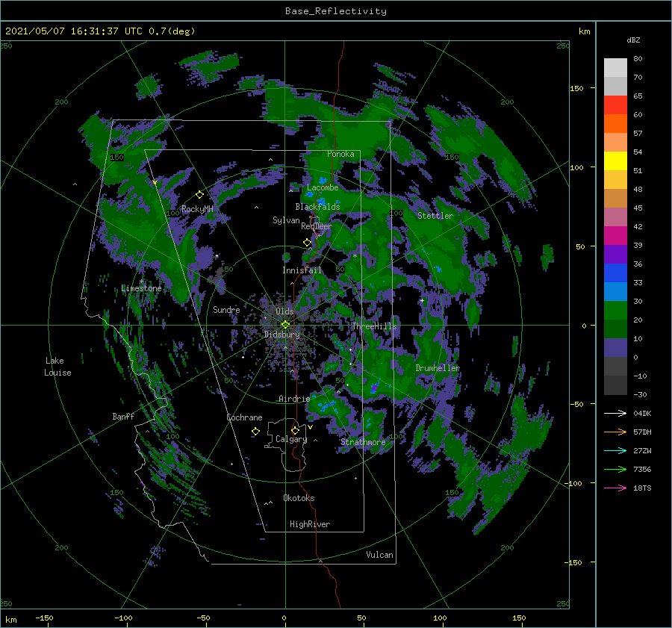This screenshot has height=628, width=672.
Task: Click the Innisfail label
Action: [x=302, y=270]
